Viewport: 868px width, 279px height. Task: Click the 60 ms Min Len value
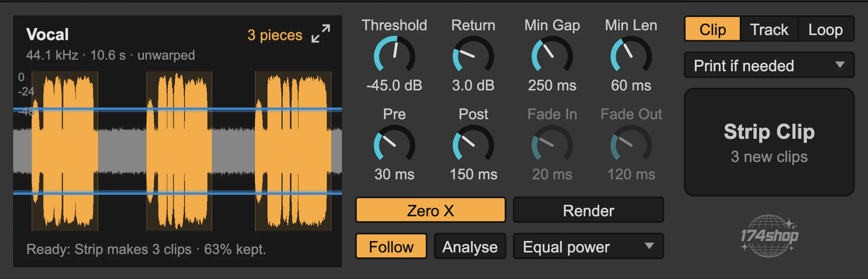click(x=631, y=85)
